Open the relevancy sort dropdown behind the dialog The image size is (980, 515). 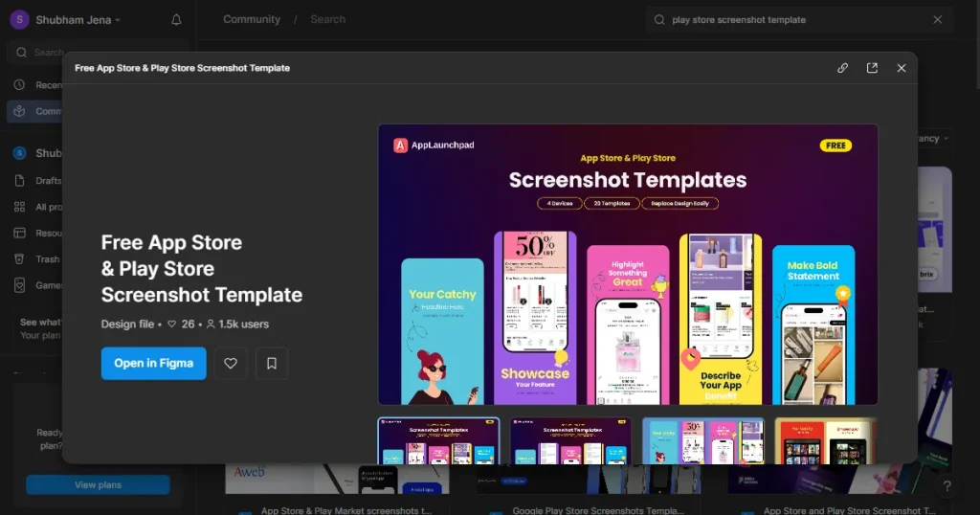934,138
